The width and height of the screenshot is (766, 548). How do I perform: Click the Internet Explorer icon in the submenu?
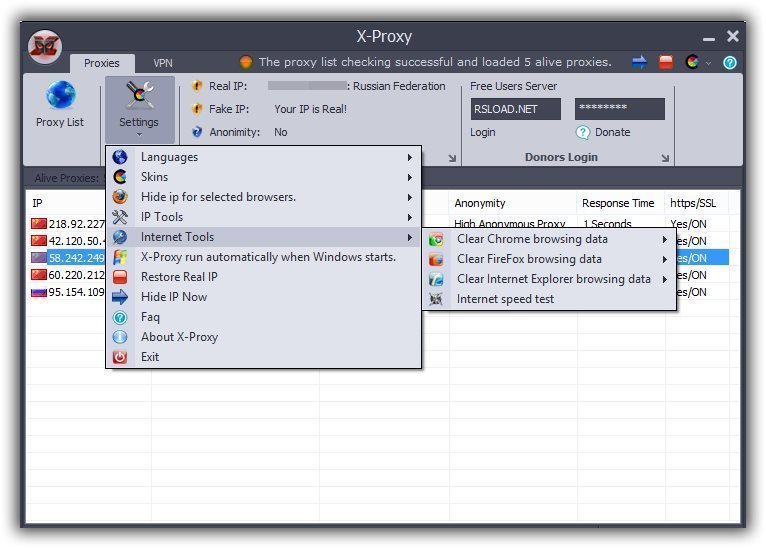(436, 279)
